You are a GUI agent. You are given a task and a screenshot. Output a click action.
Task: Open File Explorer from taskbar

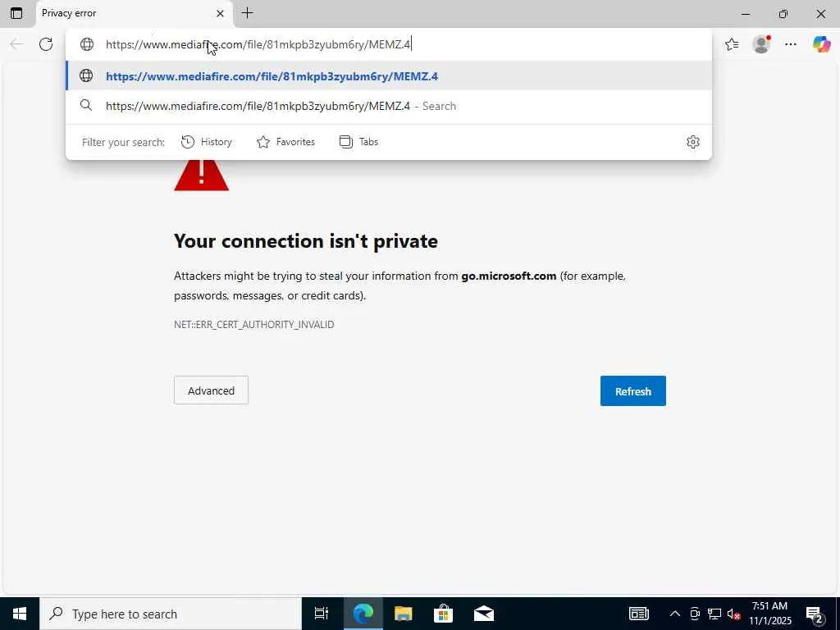pyautogui.click(x=404, y=614)
